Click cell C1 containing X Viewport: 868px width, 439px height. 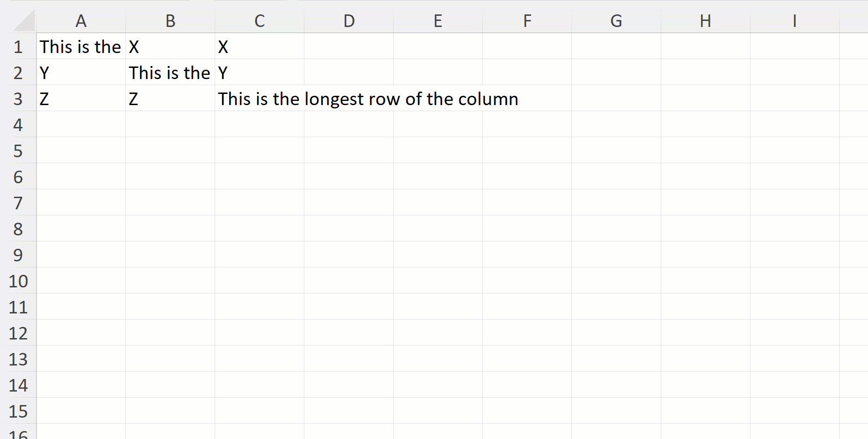259,47
